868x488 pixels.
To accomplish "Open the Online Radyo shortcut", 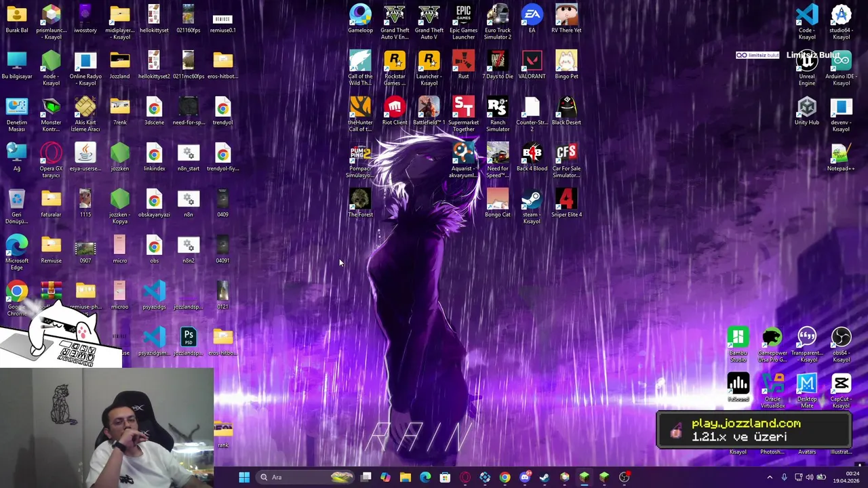I will point(85,68).
